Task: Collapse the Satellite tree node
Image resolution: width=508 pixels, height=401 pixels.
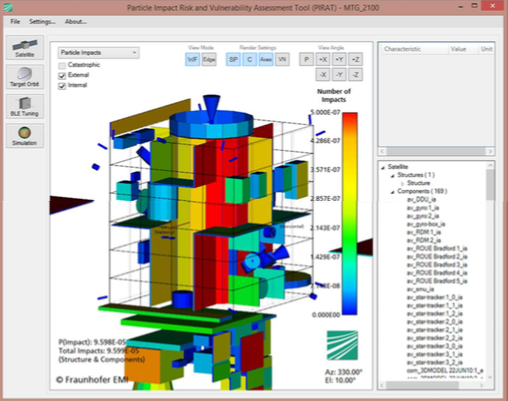Action: pos(383,167)
